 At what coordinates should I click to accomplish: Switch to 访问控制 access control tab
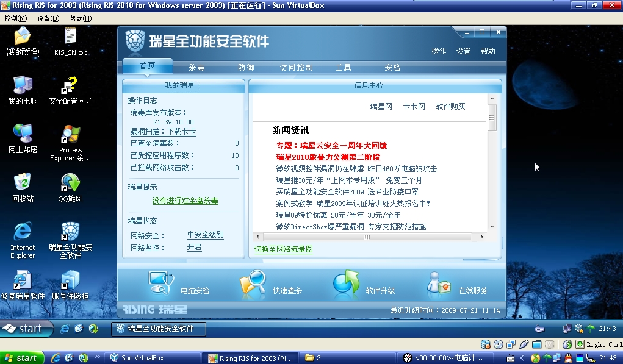(x=296, y=68)
